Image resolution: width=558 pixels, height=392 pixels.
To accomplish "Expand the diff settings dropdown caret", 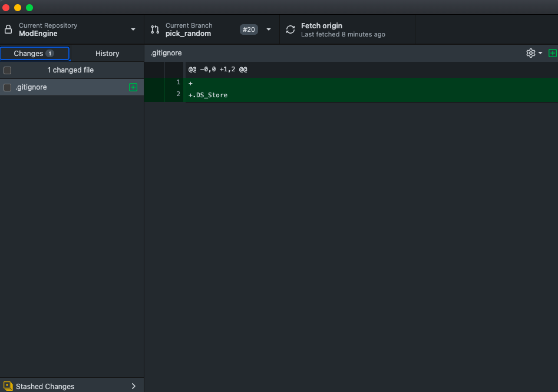I will click(x=540, y=53).
